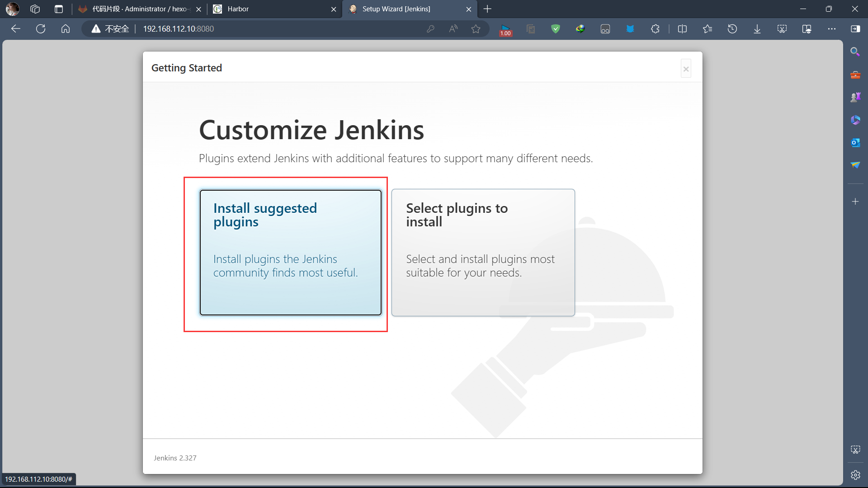Image resolution: width=868 pixels, height=488 pixels.
Task: Choose Install suggested plugins option
Action: (291, 253)
